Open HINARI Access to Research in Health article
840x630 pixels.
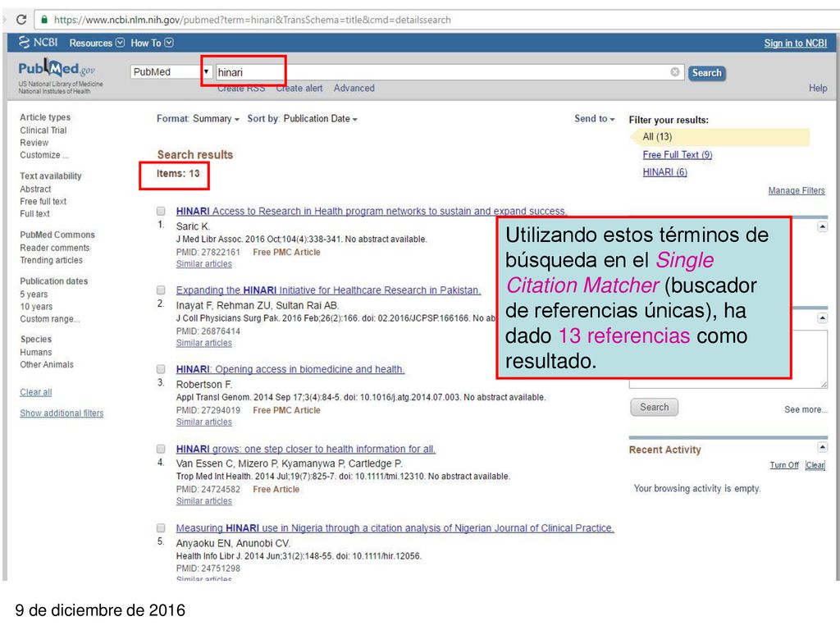click(372, 211)
